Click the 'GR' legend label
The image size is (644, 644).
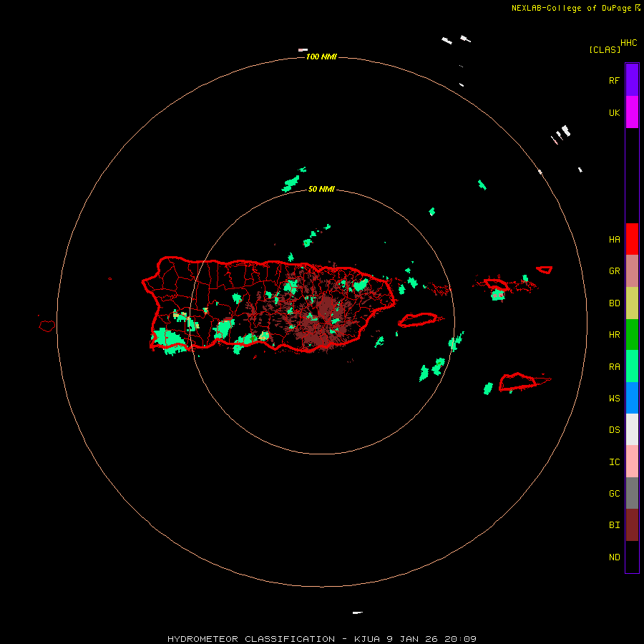(x=614, y=271)
